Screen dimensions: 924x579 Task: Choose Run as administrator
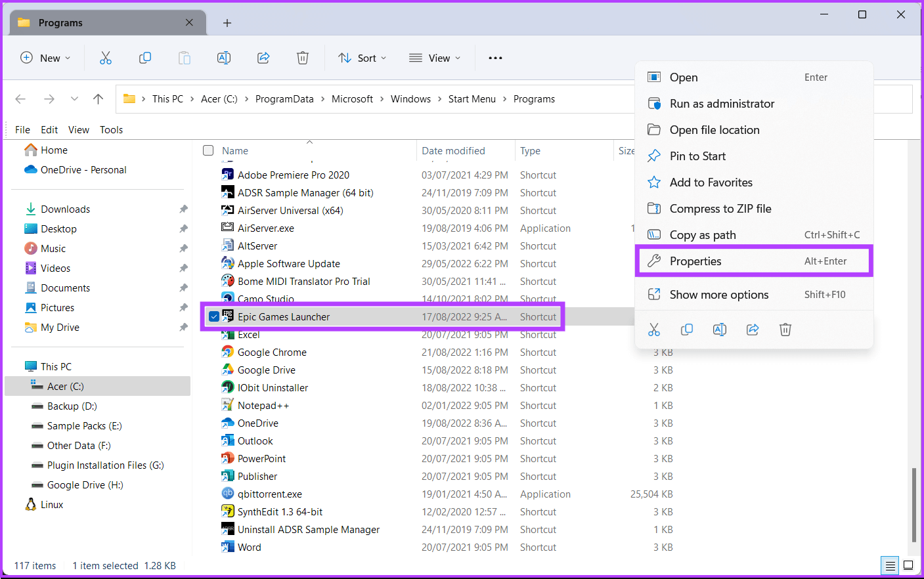click(x=754, y=104)
